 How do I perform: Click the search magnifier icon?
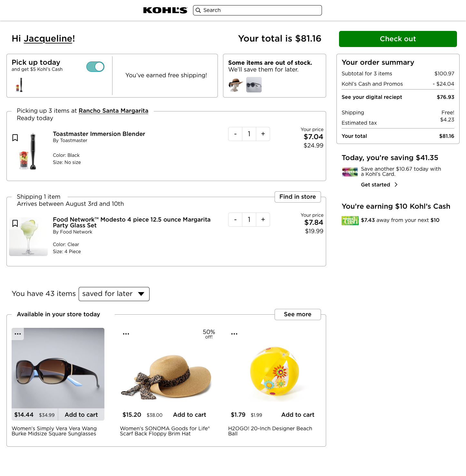tap(198, 10)
